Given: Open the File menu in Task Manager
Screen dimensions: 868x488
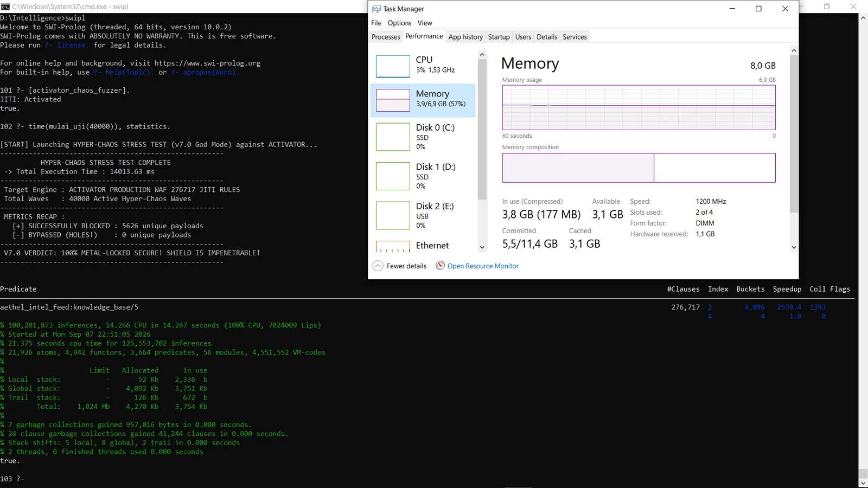Looking at the screenshot, I should point(376,23).
